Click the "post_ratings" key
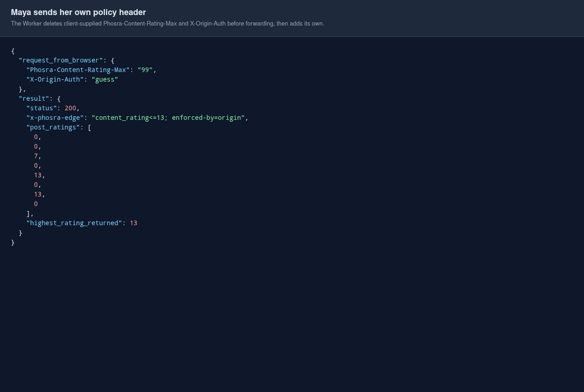 point(53,127)
